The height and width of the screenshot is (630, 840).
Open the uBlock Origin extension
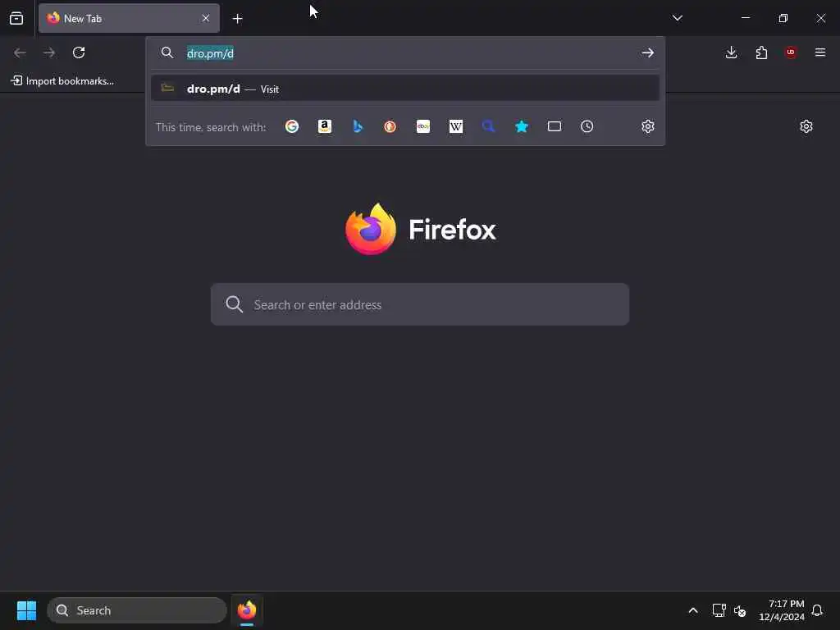tap(791, 52)
